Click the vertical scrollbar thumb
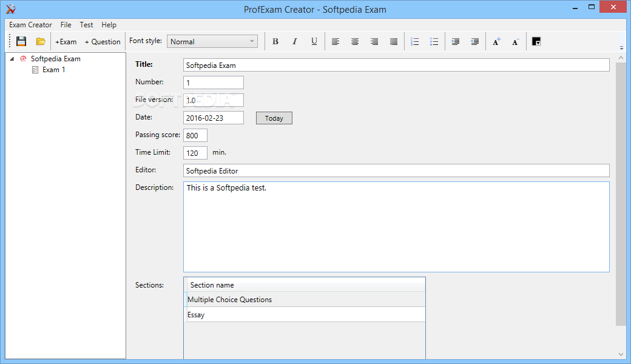 tap(621, 194)
